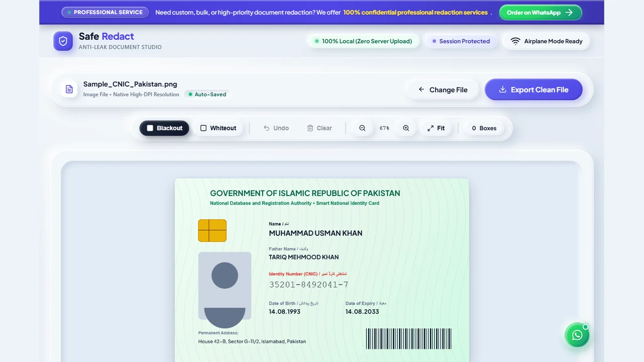
Task: Click the Change File button
Action: coord(443,89)
